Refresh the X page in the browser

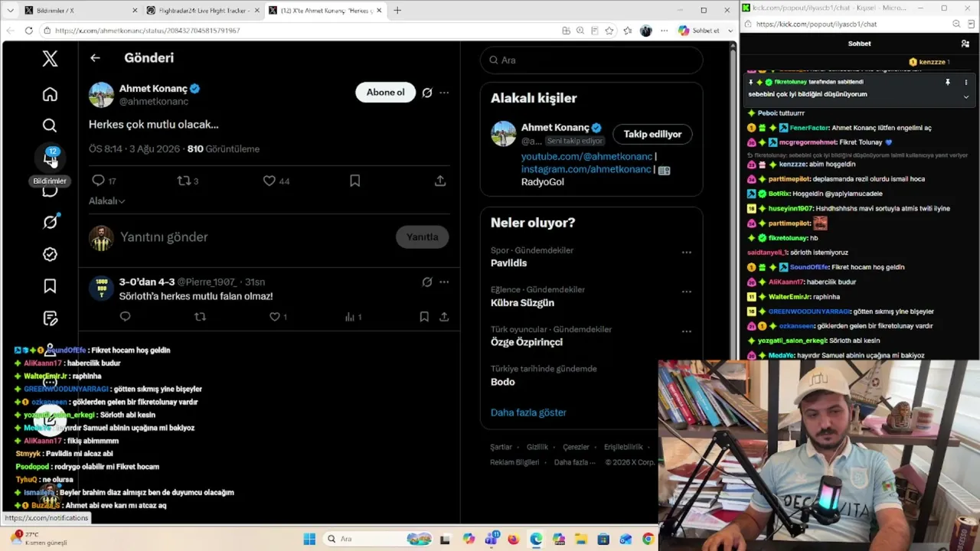[x=29, y=31]
